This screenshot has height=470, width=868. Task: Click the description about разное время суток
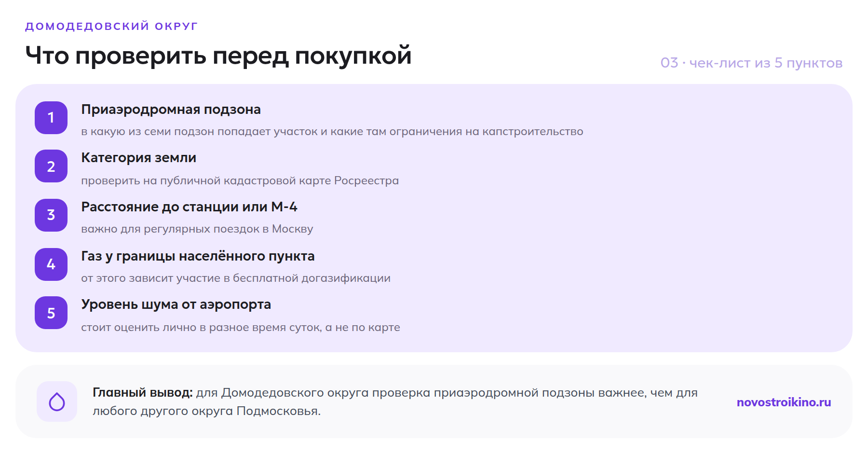(x=241, y=328)
